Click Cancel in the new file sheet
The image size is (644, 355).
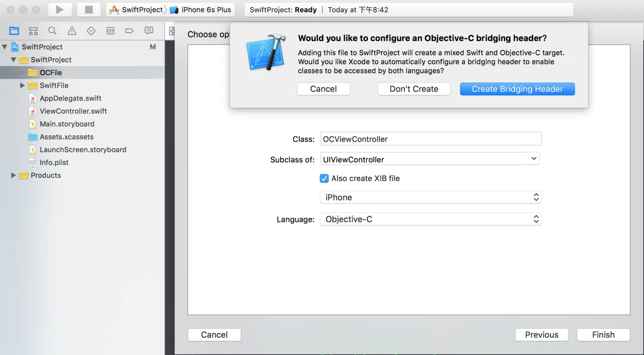(x=214, y=335)
